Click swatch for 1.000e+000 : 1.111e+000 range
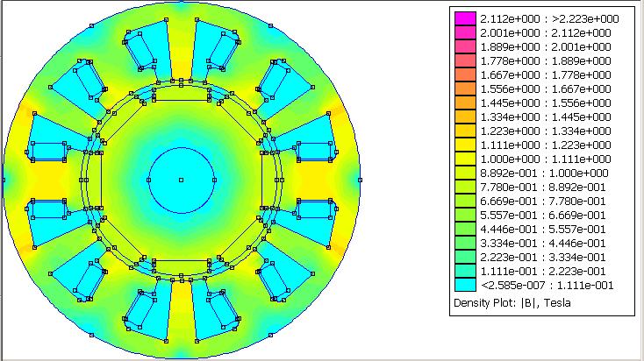This screenshot has width=644, height=361. (466, 159)
